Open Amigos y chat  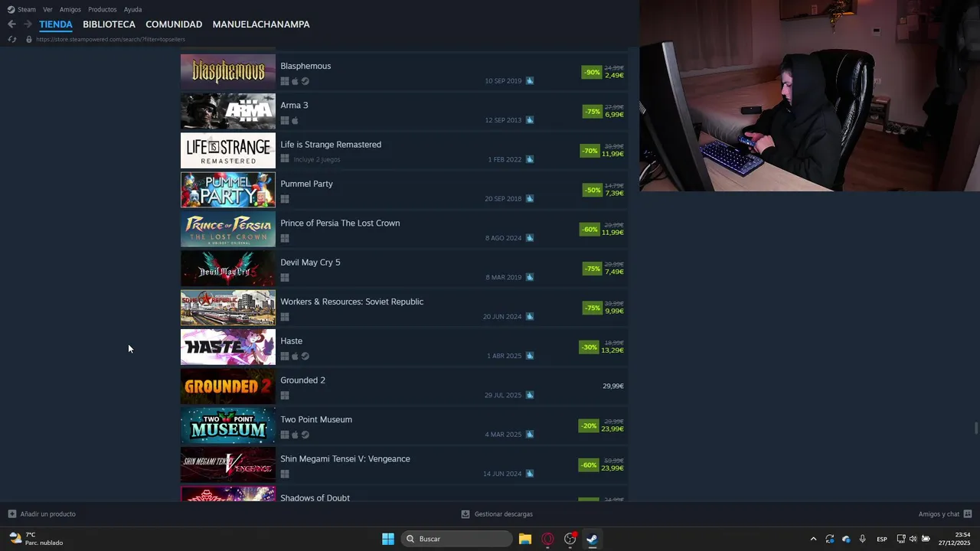pyautogui.click(x=939, y=514)
